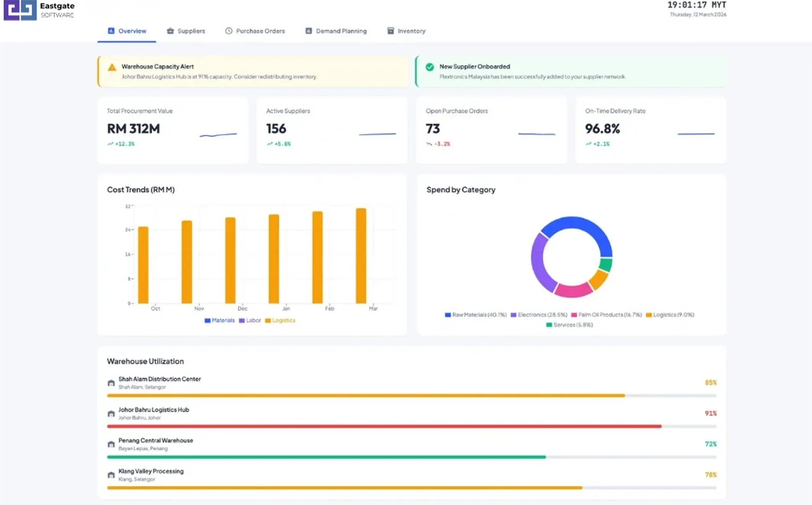The image size is (812, 505).
Task: Toggle the Logistics series in Cost Trends legend
Action: [x=280, y=320]
